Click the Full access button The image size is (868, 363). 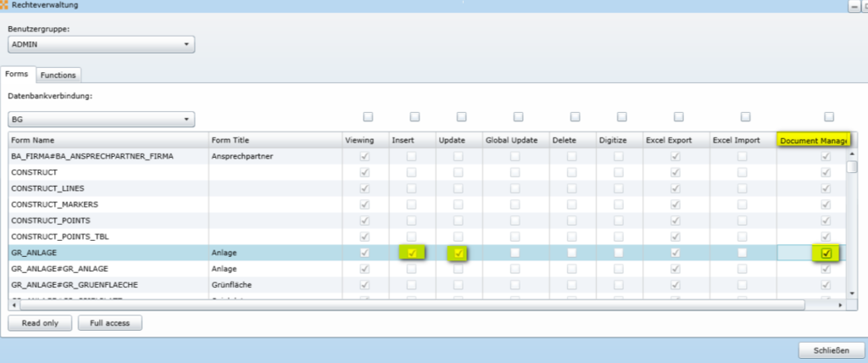pos(110,322)
